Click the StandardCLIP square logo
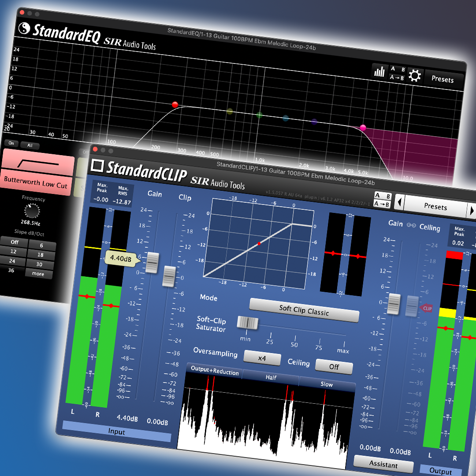Viewport: 476px width, 476px height. [x=97, y=165]
